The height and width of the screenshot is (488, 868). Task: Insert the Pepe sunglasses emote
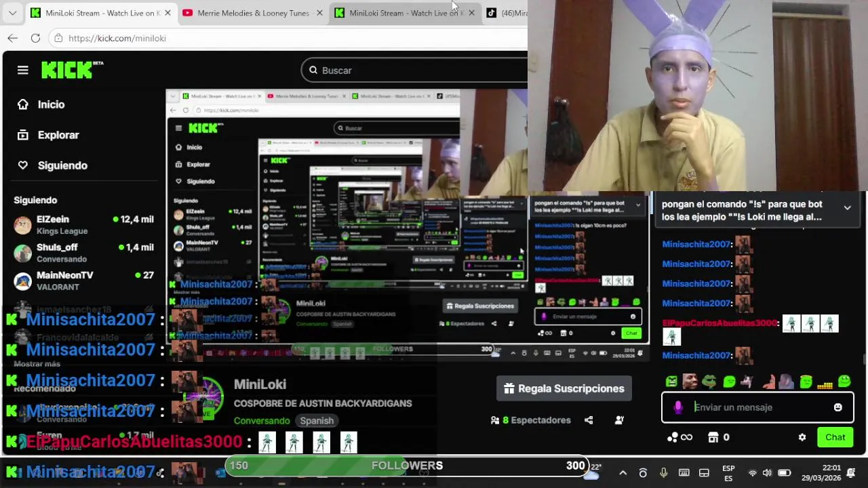(x=710, y=382)
